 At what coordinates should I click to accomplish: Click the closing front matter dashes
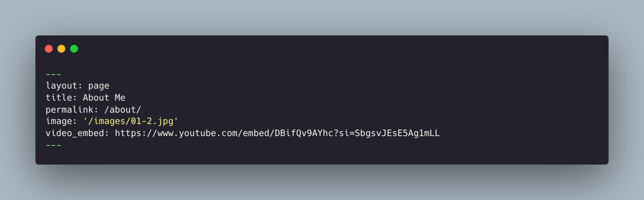tap(53, 146)
